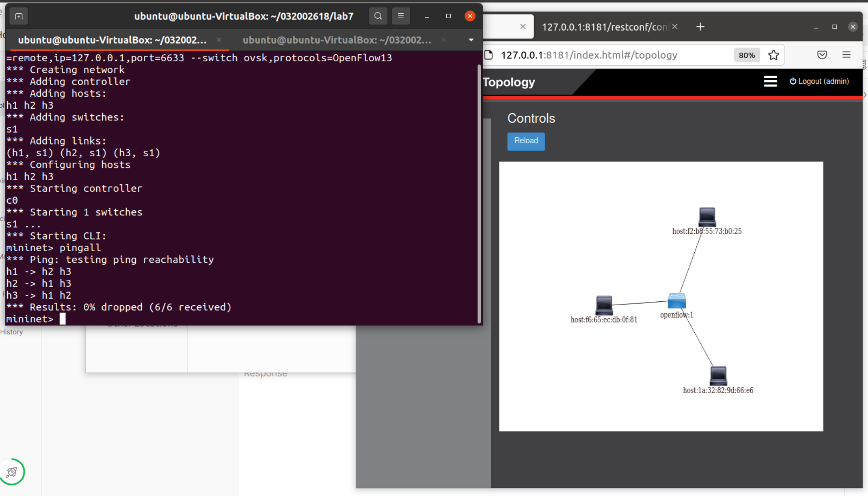Switch to the second terminal tab
868x496 pixels.
[x=337, y=40]
